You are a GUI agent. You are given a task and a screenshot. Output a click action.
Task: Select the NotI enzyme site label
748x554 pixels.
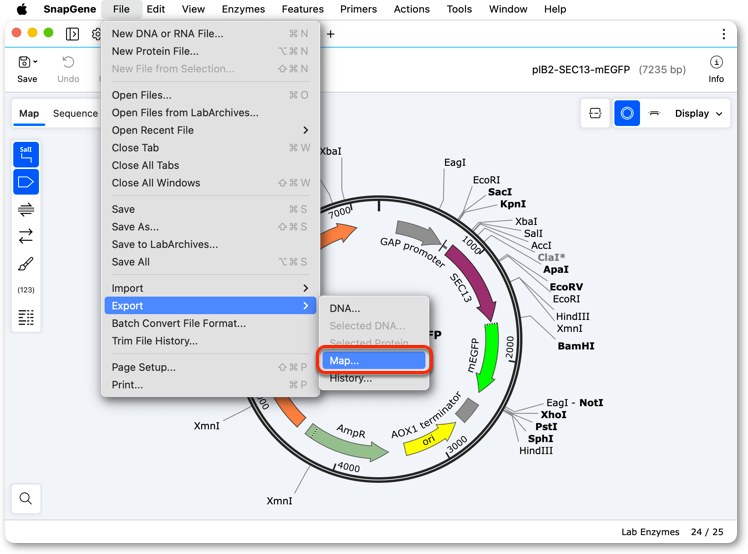591,403
